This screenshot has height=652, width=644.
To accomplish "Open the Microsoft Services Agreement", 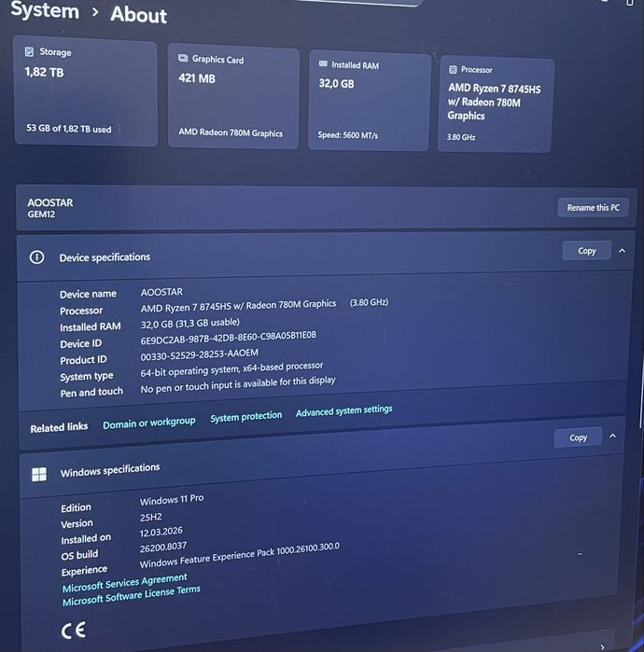I will click(x=125, y=583).
